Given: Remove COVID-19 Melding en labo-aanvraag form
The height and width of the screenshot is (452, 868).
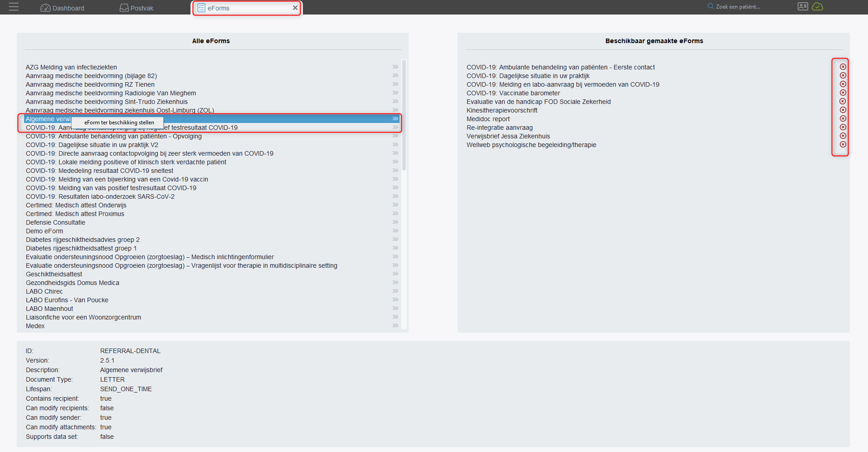Looking at the screenshot, I should pyautogui.click(x=843, y=84).
